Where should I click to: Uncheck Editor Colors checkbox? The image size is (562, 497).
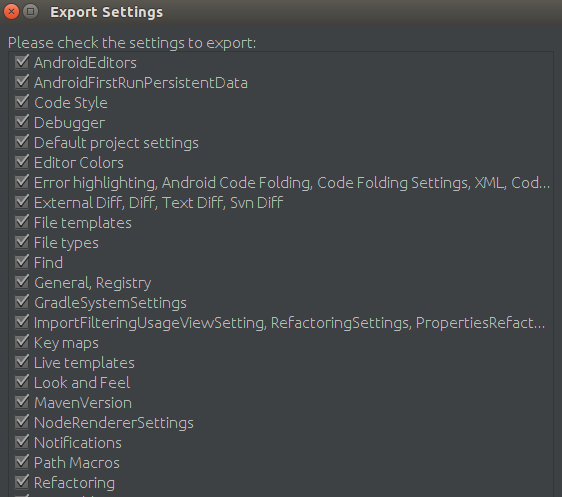(22, 162)
